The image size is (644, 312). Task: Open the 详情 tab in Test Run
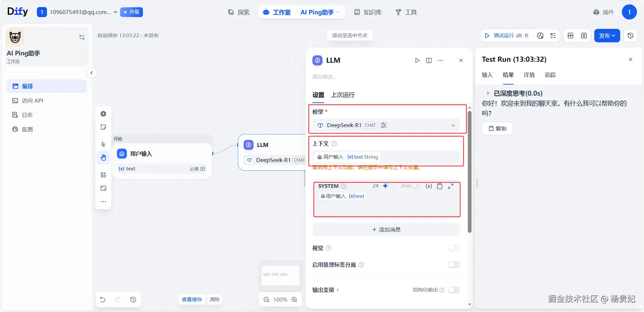pyautogui.click(x=529, y=75)
